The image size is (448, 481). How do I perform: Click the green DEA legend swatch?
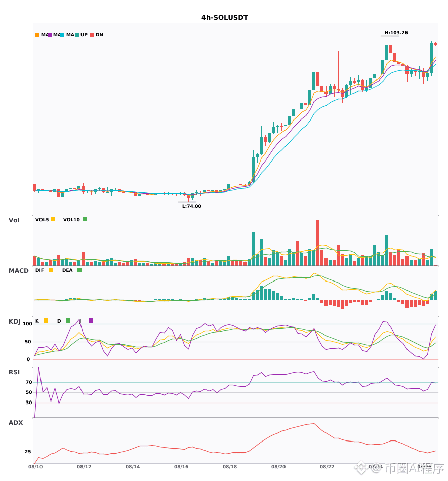tap(79, 270)
